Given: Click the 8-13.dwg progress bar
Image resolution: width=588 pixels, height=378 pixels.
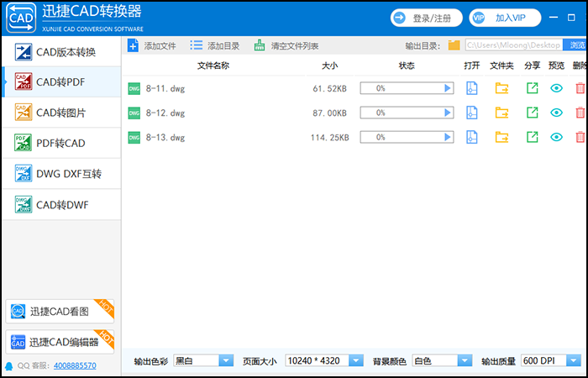Looking at the screenshot, I should pyautogui.click(x=407, y=137).
